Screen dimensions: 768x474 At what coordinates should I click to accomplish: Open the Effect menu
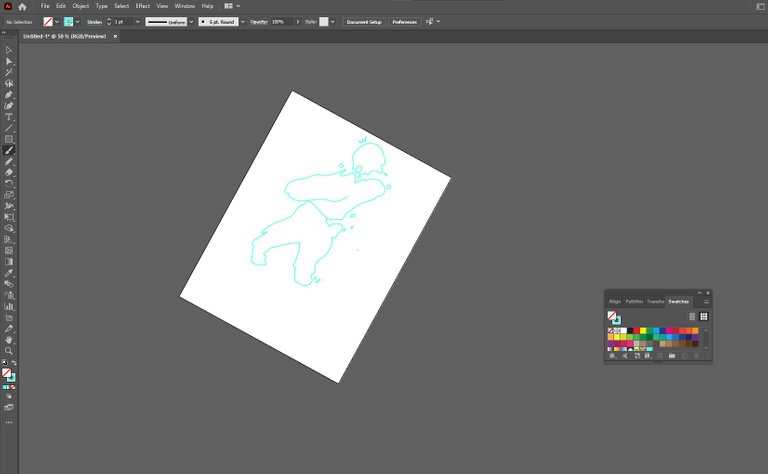pos(143,6)
